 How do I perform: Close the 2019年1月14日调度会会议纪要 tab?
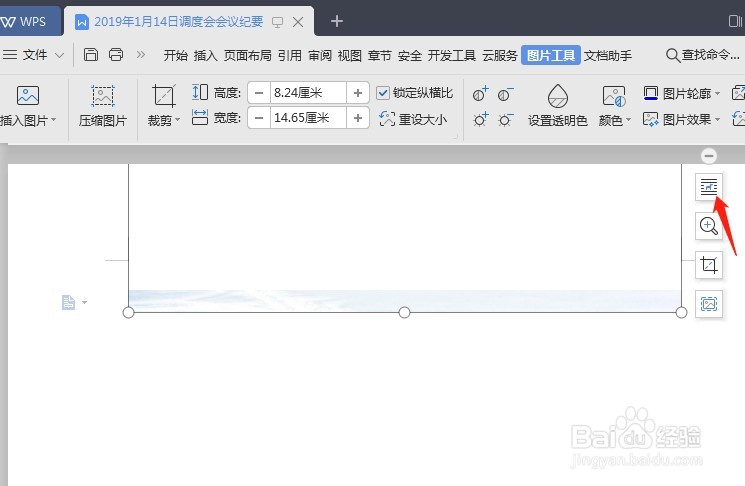pos(298,22)
